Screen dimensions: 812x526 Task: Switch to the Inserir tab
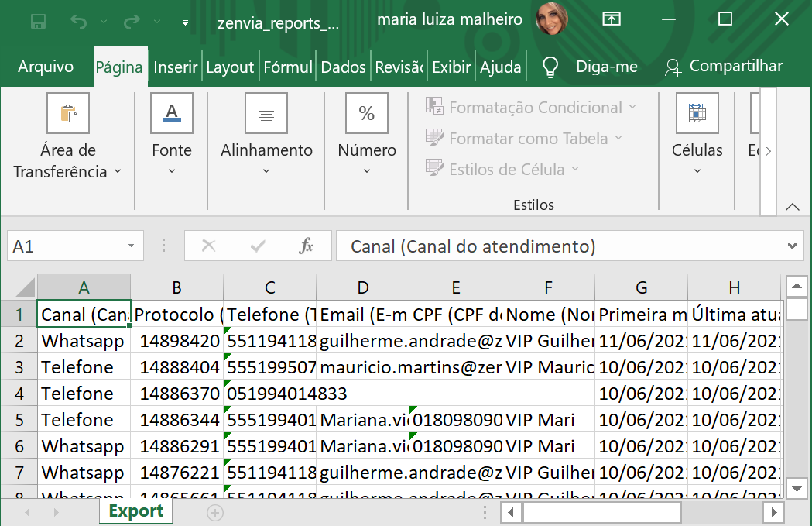click(176, 67)
